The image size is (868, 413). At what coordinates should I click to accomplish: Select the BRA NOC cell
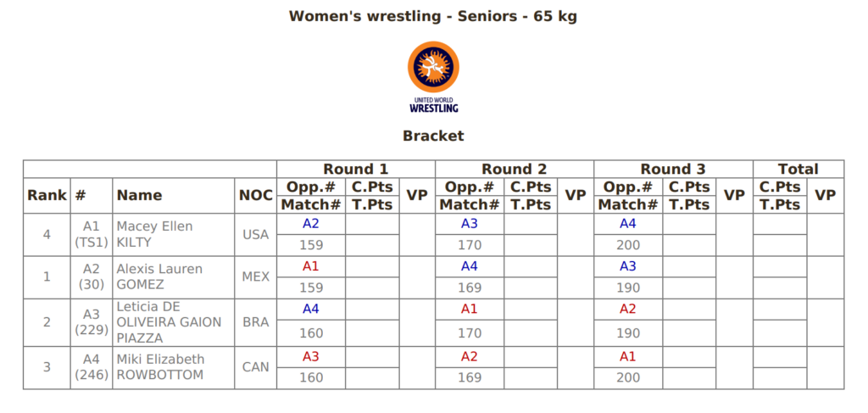(255, 322)
